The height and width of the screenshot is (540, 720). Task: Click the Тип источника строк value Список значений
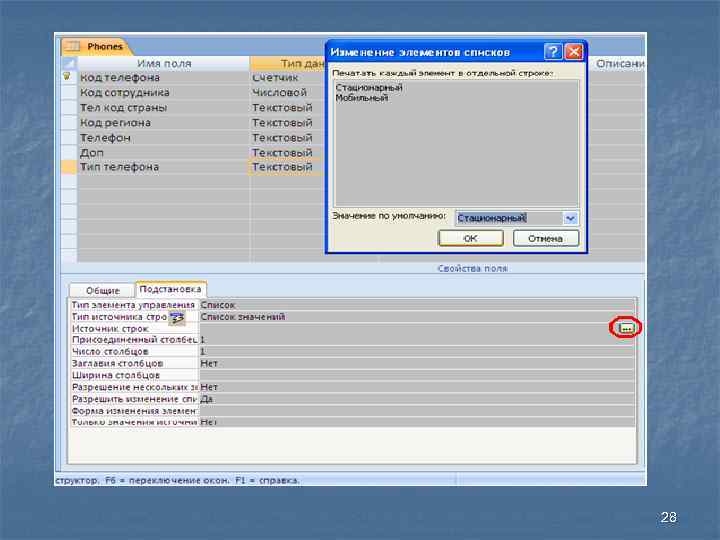tap(417, 317)
